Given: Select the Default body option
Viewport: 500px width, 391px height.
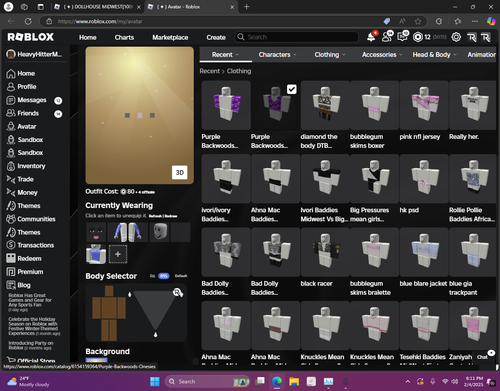Looking at the screenshot, I should coord(181,276).
